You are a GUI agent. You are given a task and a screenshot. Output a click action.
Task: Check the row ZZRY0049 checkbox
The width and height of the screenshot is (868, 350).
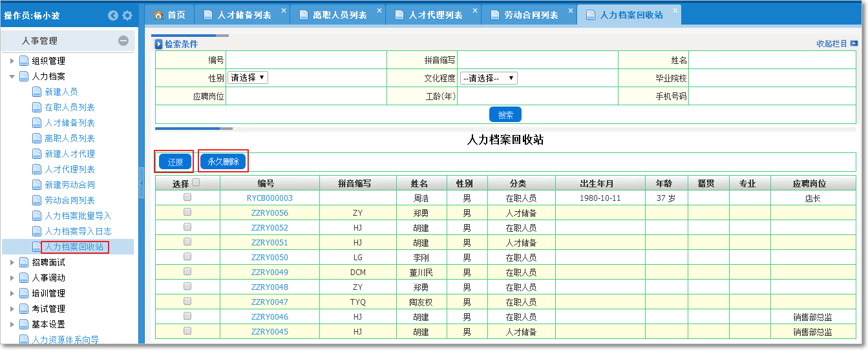[187, 271]
